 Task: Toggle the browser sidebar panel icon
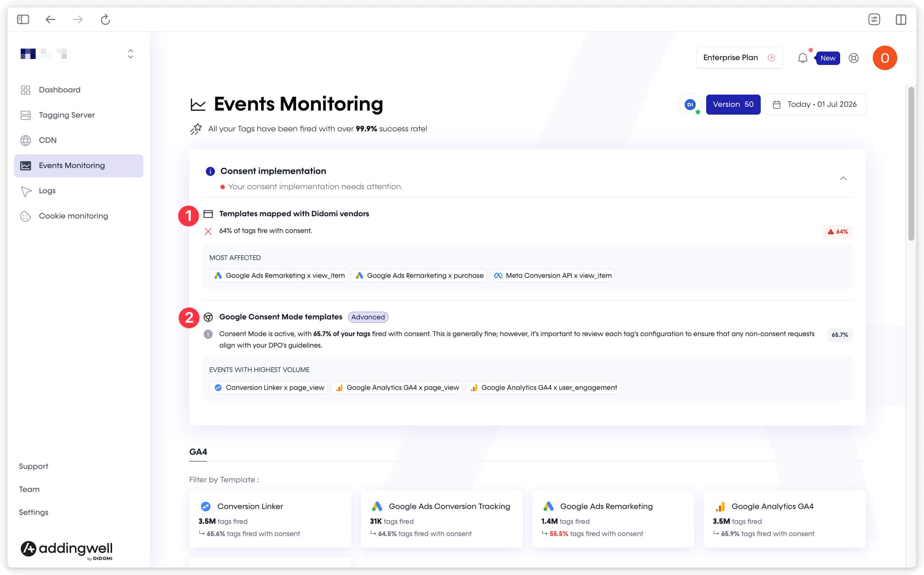tap(23, 19)
